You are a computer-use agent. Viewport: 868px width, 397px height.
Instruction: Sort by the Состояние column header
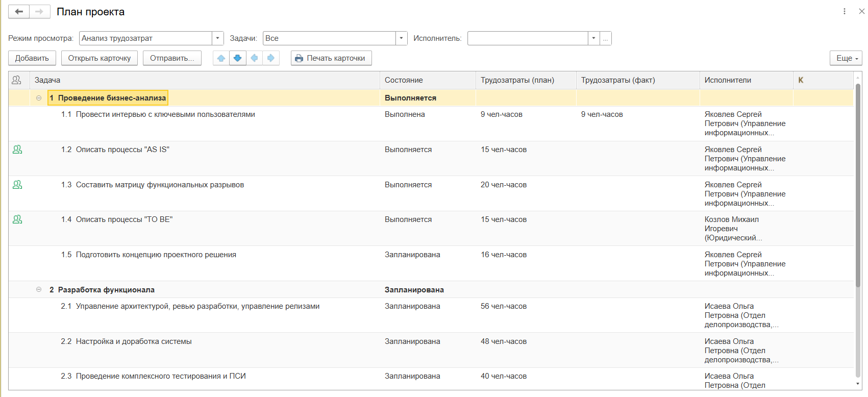click(x=404, y=80)
